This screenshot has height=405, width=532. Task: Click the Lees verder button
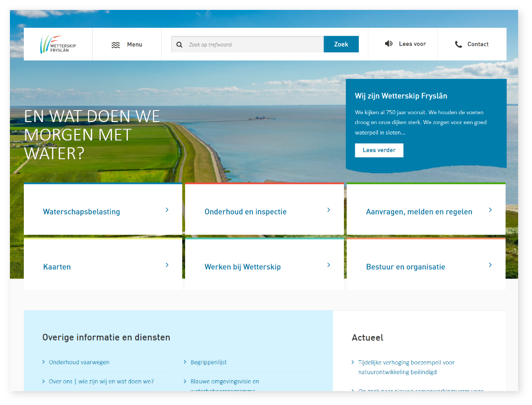point(379,150)
